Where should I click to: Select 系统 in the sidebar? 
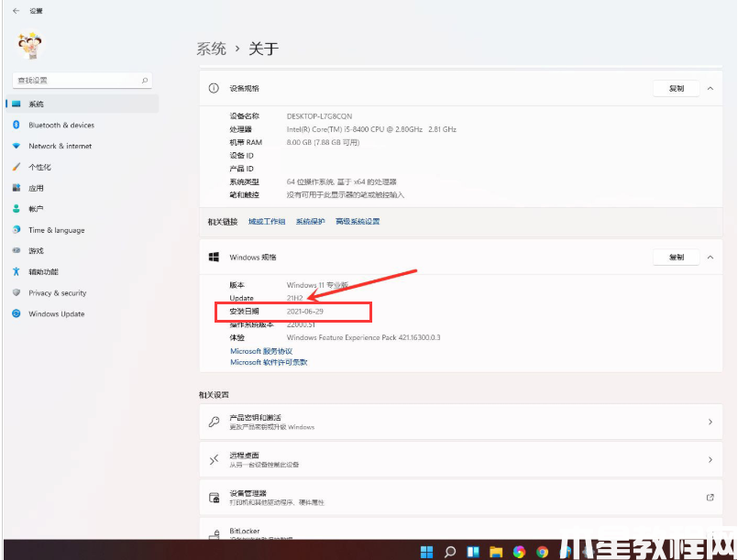coord(83,104)
